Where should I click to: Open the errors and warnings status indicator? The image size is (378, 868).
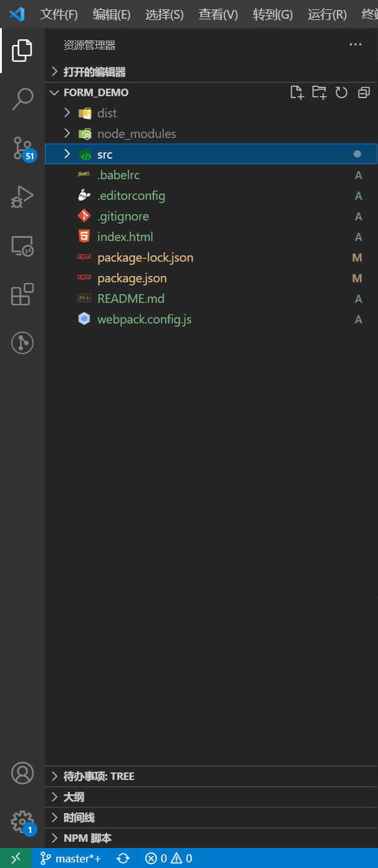tap(168, 859)
